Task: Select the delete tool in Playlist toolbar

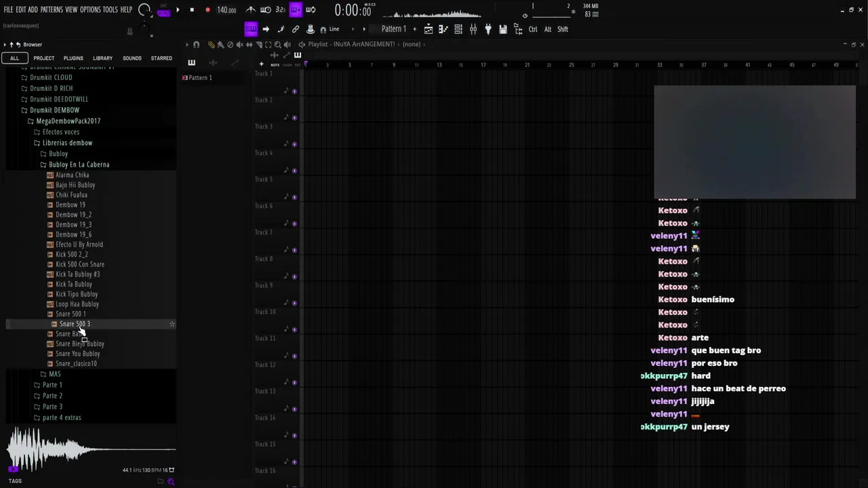Action: coord(230,44)
